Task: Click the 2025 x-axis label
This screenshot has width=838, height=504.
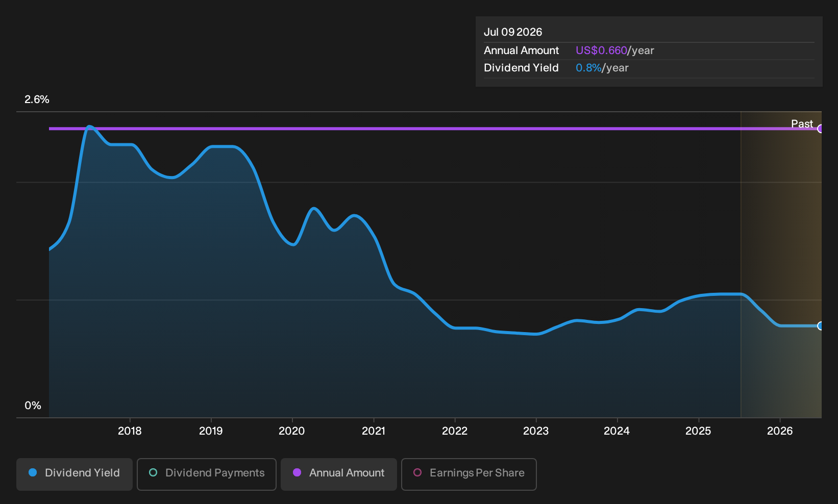Action: tap(698, 431)
